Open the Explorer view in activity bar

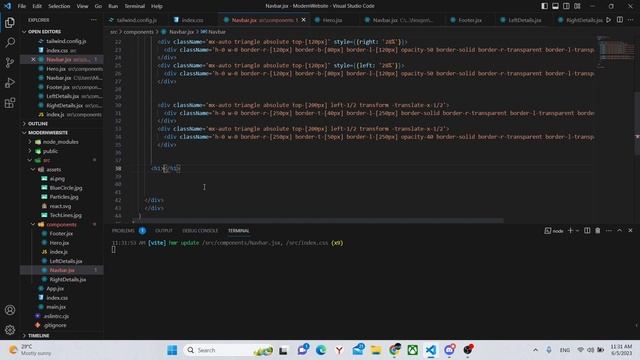(10, 22)
